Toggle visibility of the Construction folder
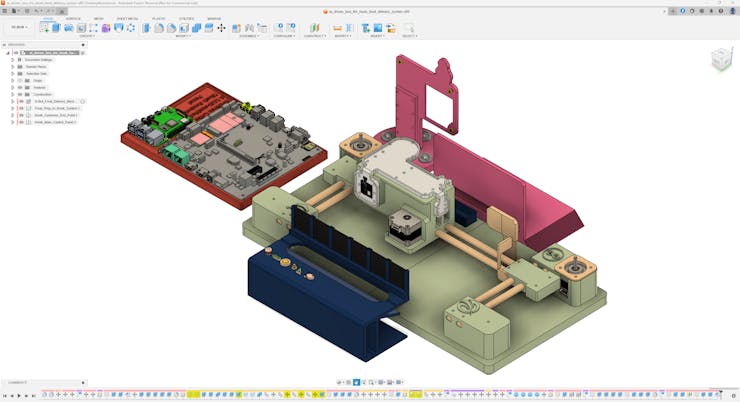This screenshot has width=740, height=402. point(20,94)
